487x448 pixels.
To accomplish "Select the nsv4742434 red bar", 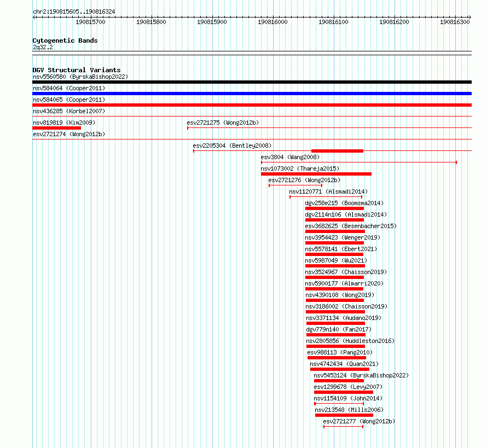I will coord(340,369).
